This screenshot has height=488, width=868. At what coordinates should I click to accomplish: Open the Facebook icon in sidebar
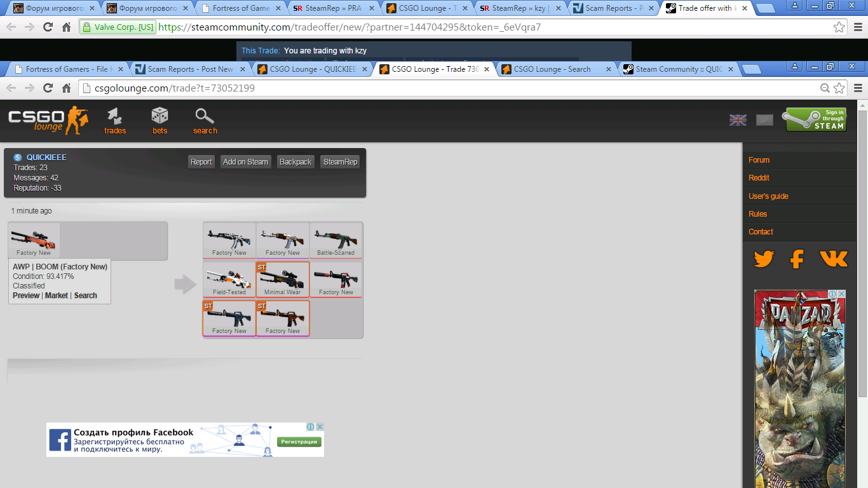pyautogui.click(x=797, y=259)
